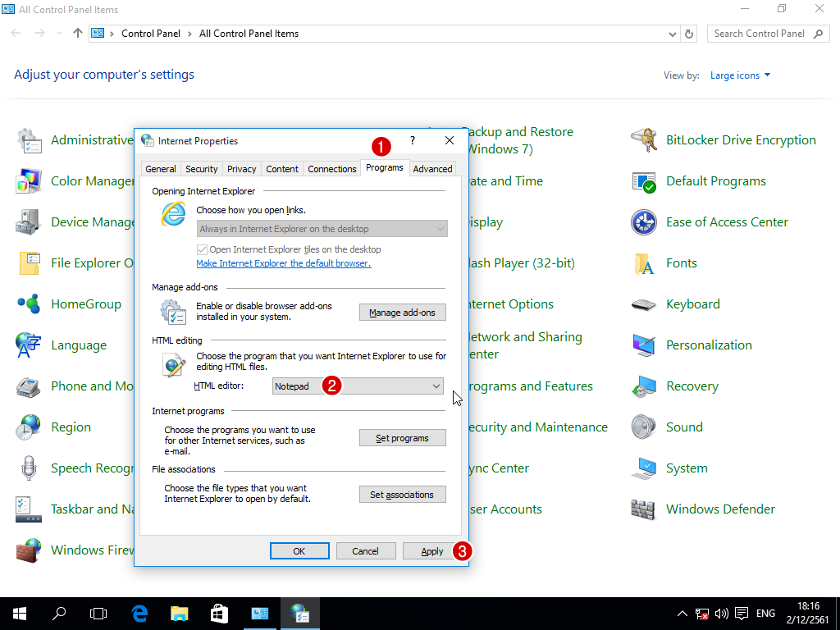
Task: Open the Network and Sharing Center link
Action: pos(525,345)
